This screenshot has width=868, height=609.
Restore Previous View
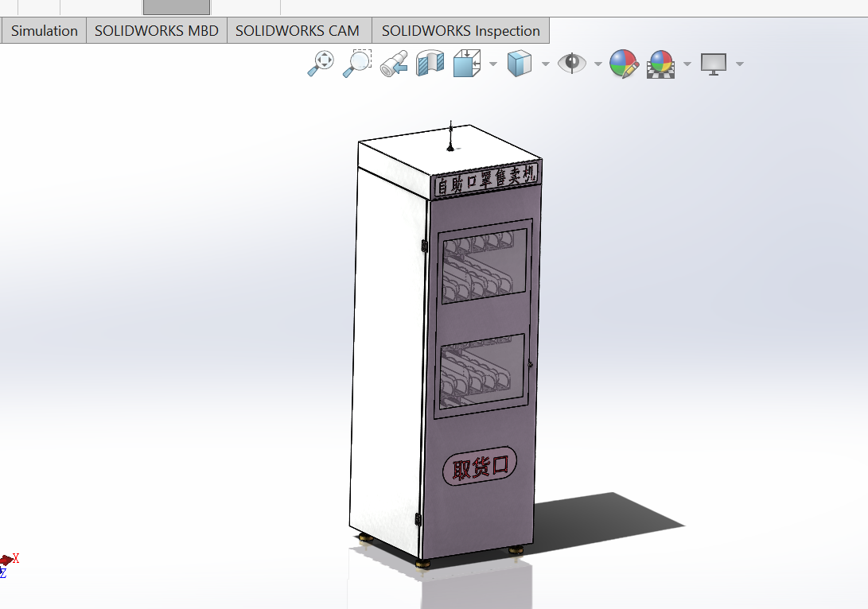394,64
